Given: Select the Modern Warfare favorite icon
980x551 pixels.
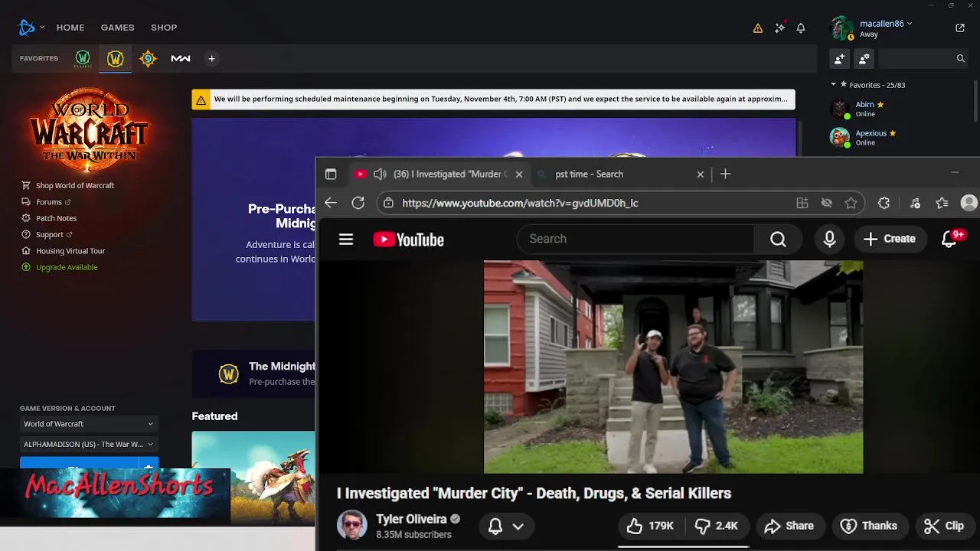Looking at the screenshot, I should tap(181, 58).
